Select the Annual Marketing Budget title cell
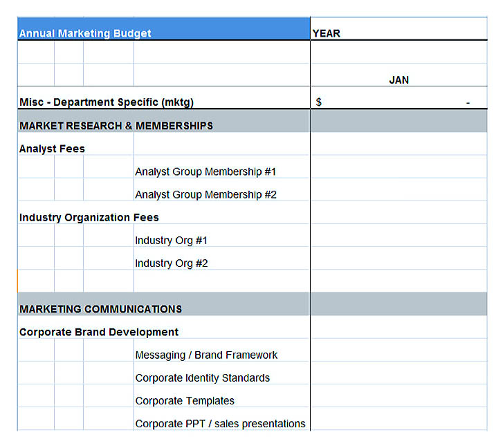 [163, 28]
